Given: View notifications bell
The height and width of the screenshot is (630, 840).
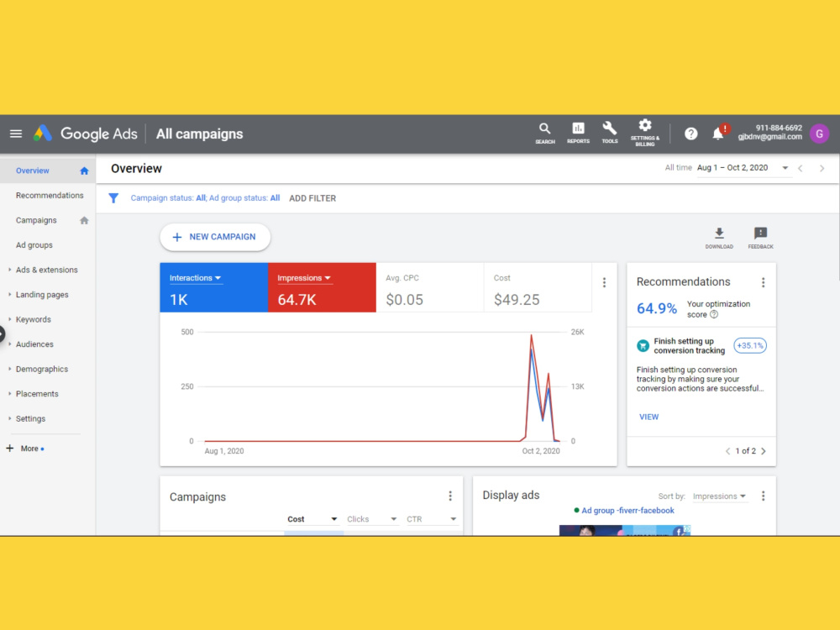Looking at the screenshot, I should pyautogui.click(x=718, y=134).
